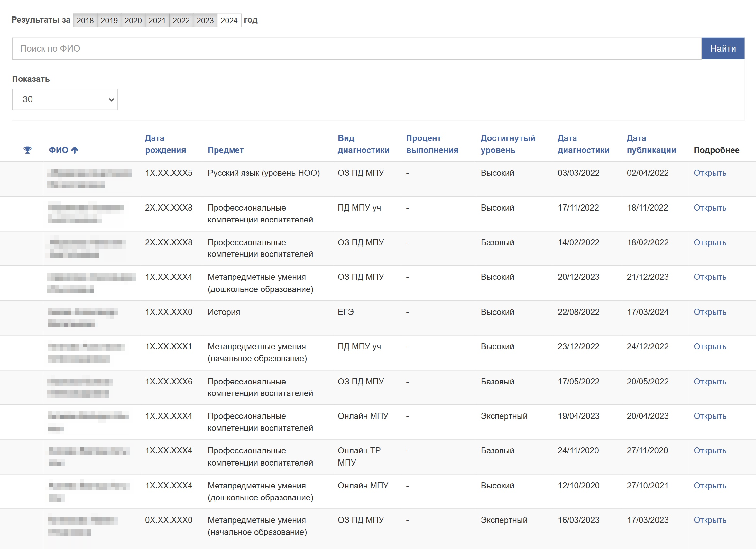Click publication date 17/03/2024
Viewport: 756px width, 549px height.
click(x=648, y=312)
